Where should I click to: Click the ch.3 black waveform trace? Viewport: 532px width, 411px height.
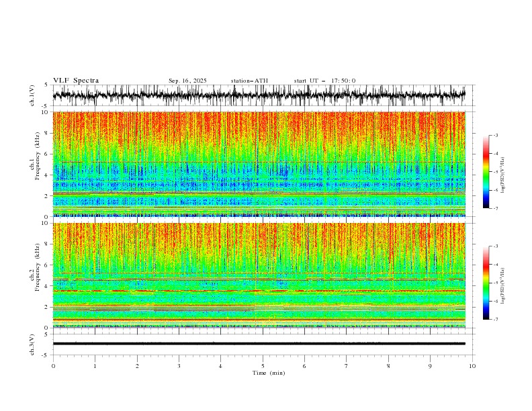(x=259, y=344)
